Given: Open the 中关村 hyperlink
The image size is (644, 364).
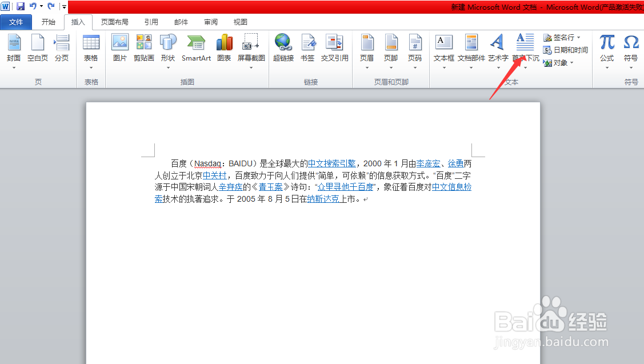Looking at the screenshot, I should click(x=215, y=175).
